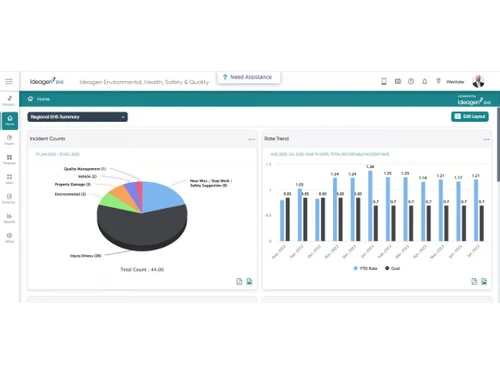Open the user profile avatar

coord(478,81)
